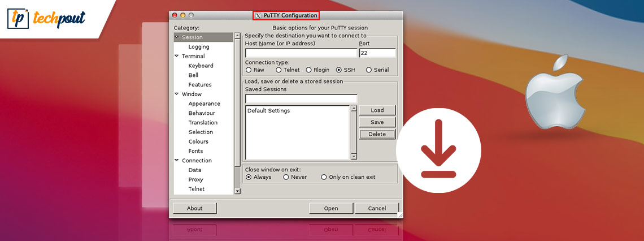The image size is (644, 241).
Task: Click the Save session button
Action: (x=377, y=122)
